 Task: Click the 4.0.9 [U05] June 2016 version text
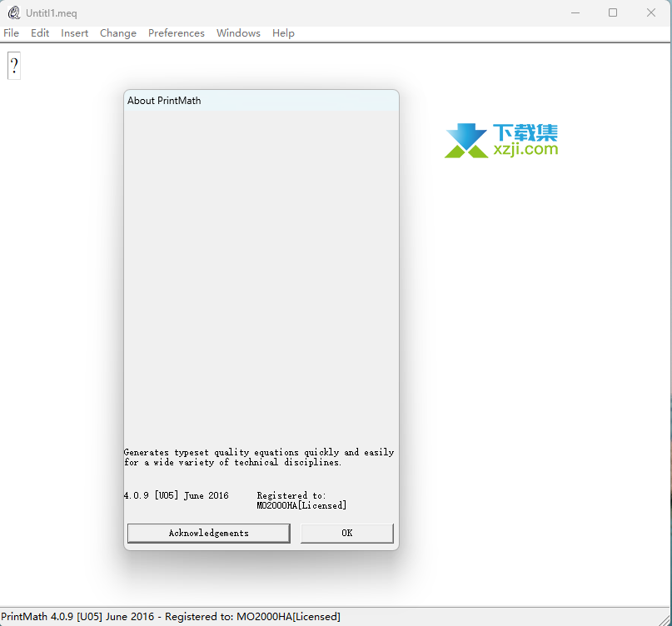tap(177, 496)
